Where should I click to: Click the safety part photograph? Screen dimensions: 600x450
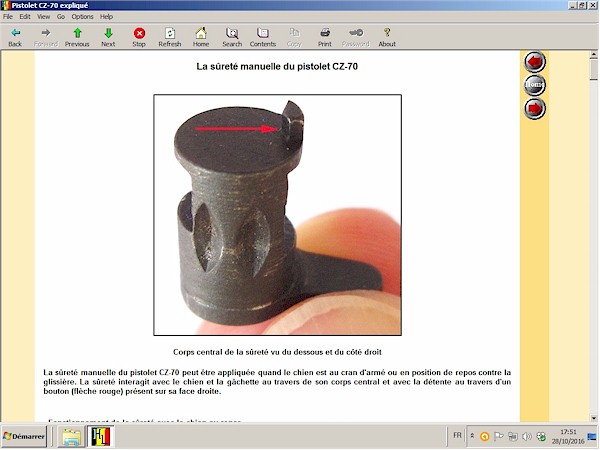(x=277, y=215)
